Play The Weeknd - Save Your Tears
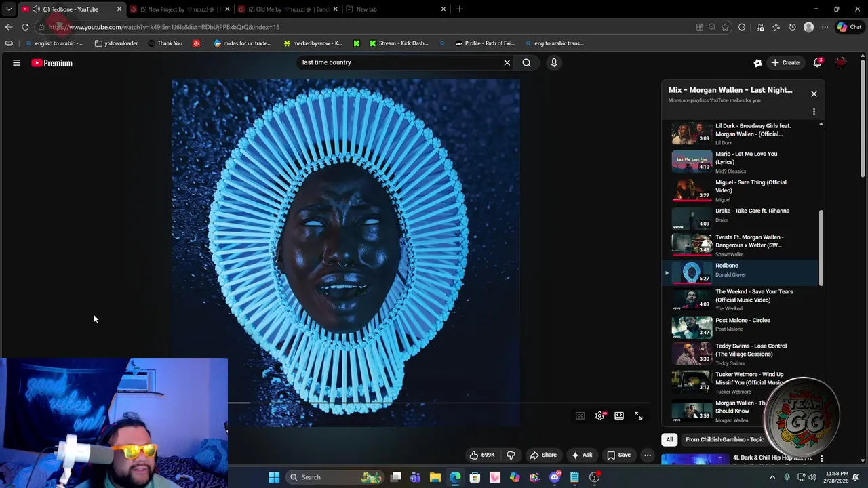This screenshot has width=868, height=488. (x=741, y=300)
